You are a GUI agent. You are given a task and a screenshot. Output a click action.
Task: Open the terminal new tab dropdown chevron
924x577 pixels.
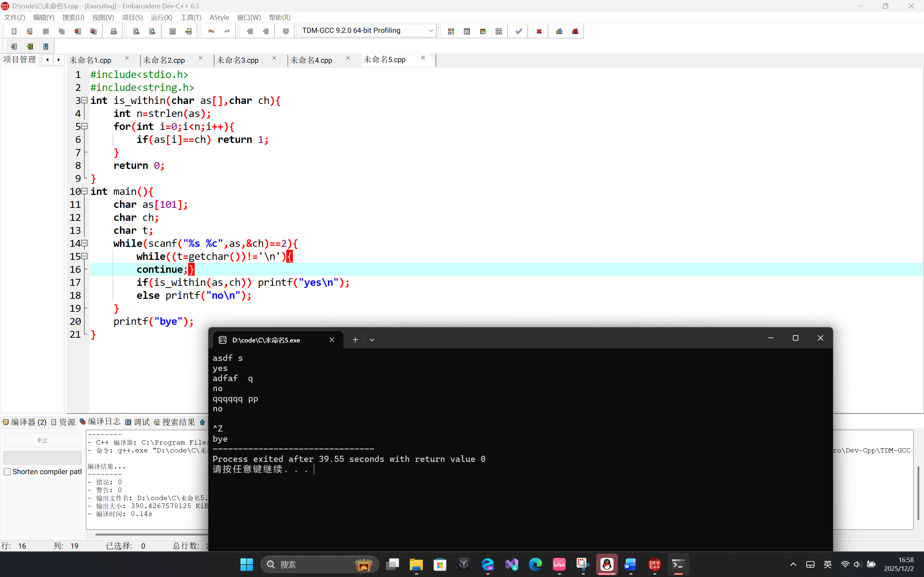[x=372, y=340]
